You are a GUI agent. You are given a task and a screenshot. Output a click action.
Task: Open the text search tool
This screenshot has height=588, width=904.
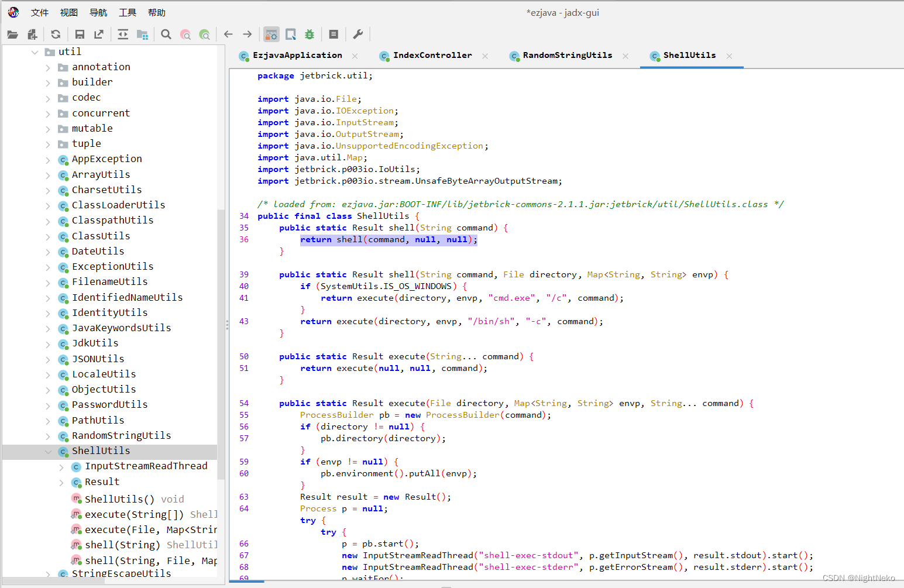[x=166, y=34]
